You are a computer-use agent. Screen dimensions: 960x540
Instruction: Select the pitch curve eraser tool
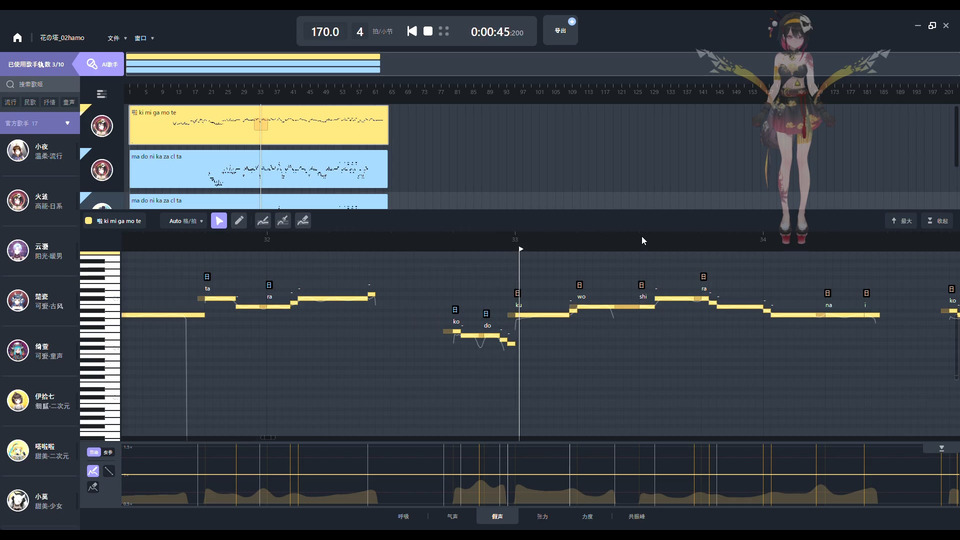[303, 221]
